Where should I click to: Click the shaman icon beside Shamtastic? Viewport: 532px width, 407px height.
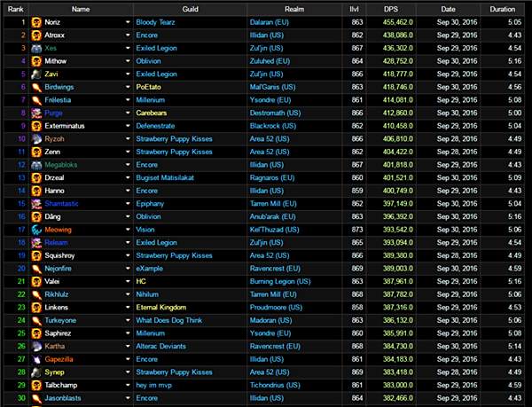pos(36,204)
